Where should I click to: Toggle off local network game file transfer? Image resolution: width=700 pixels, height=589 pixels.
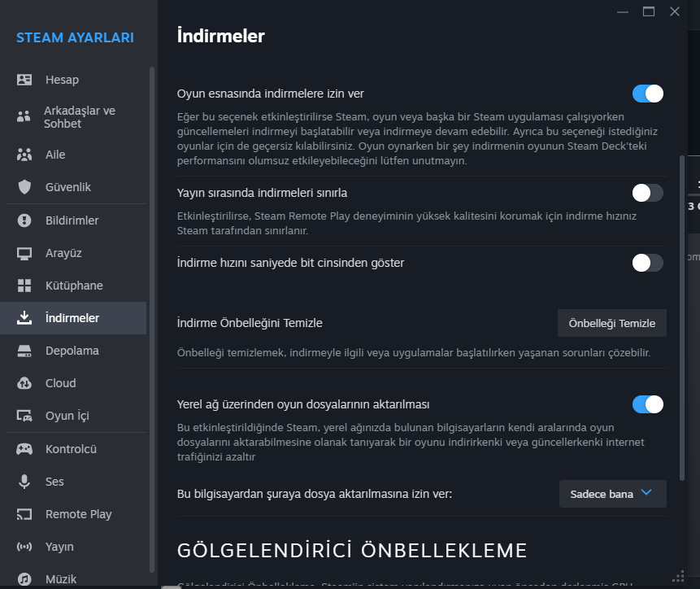[647, 404]
